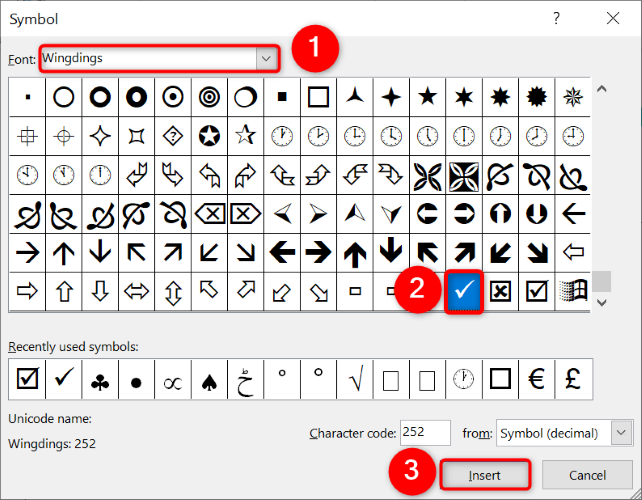Viewport: 642px width, 500px height.
Task: Select the five-point black star symbol
Action: click(x=428, y=97)
